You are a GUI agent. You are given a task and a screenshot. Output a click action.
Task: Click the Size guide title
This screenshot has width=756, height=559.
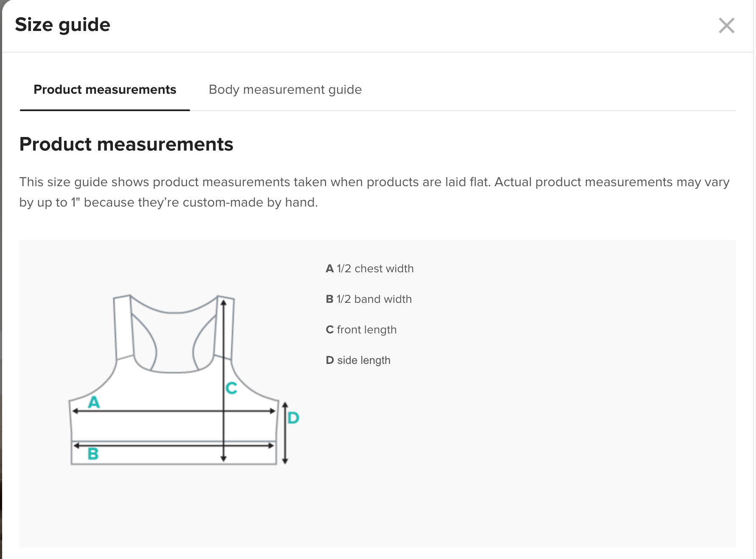click(x=63, y=25)
